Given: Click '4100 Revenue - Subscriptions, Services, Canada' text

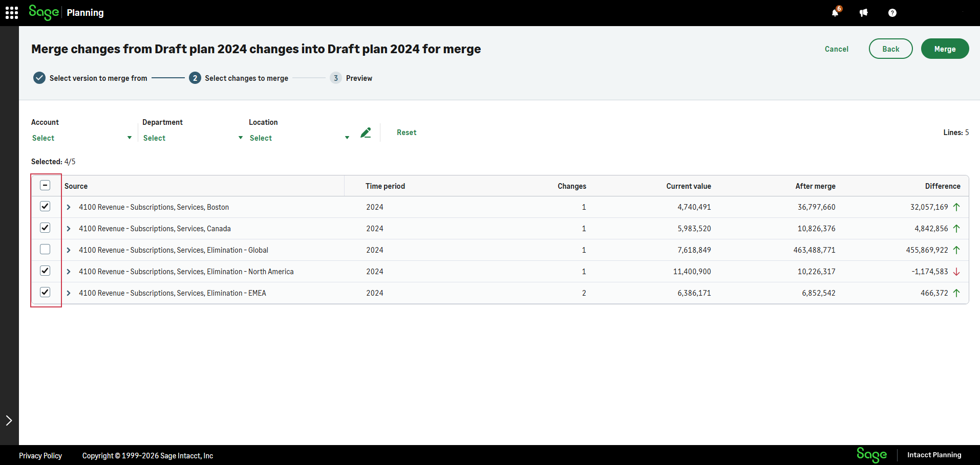Looking at the screenshot, I should click(x=155, y=229).
